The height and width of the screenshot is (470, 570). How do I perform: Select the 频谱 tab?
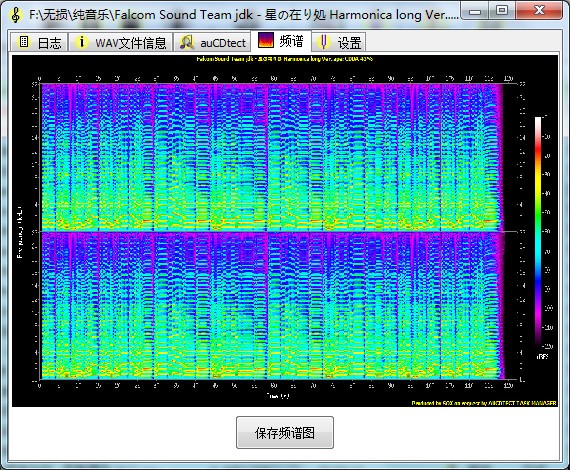[281, 41]
